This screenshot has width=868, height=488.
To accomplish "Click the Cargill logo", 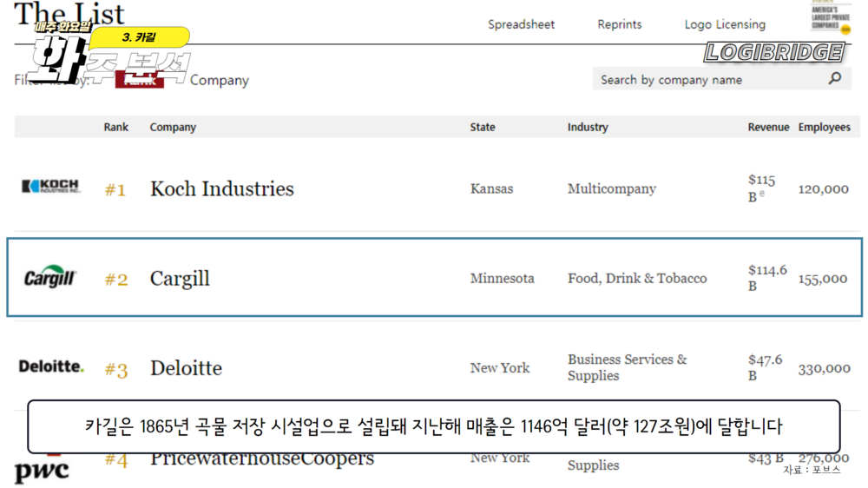I will point(50,278).
